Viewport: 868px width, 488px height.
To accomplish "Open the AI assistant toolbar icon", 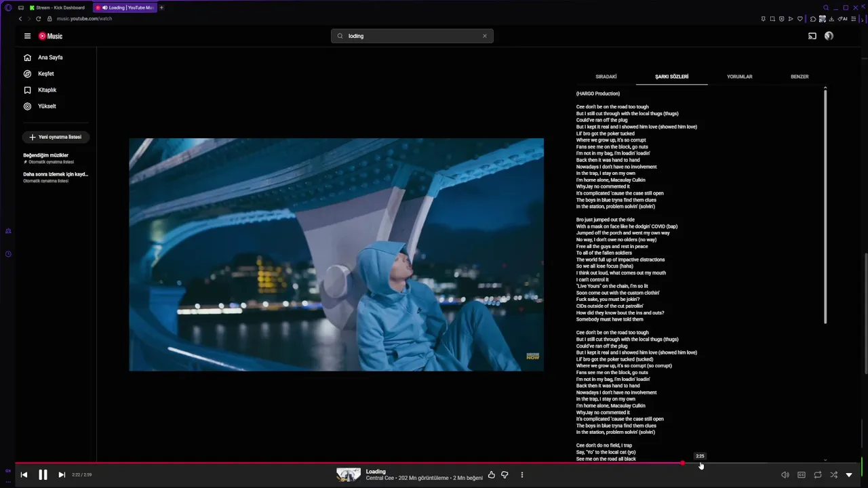I will [842, 18].
